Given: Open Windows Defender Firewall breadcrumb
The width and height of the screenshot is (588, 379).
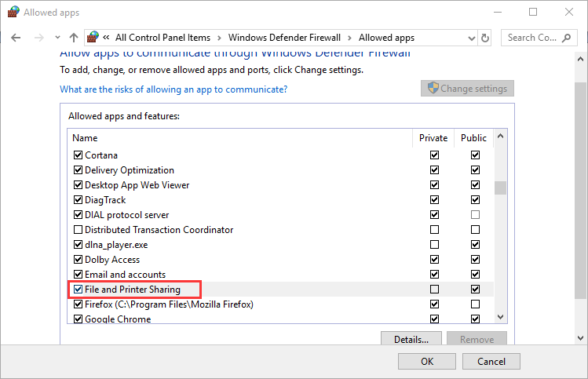Looking at the screenshot, I should pyautogui.click(x=284, y=38).
